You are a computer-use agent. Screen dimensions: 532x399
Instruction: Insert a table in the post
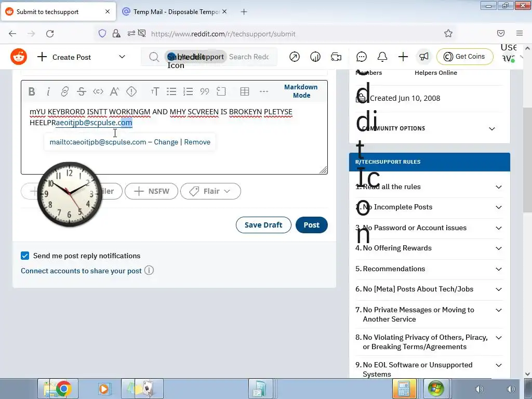coord(245,91)
